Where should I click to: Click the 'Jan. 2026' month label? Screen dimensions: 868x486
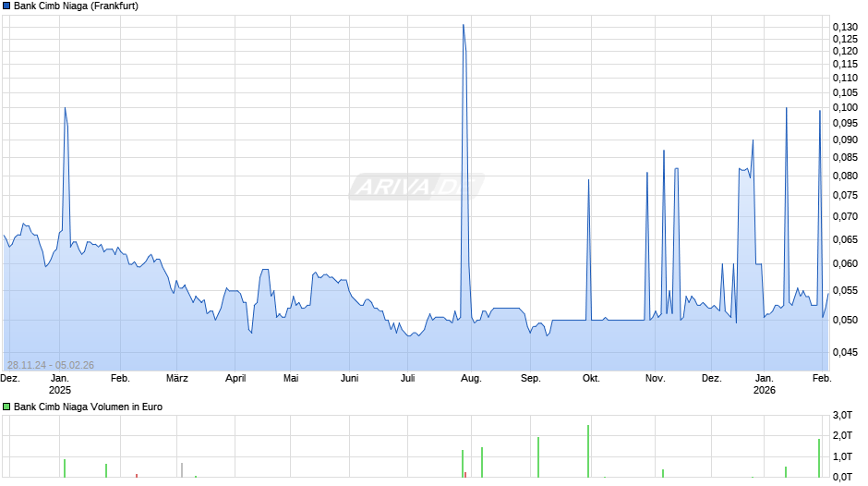pyautogui.click(x=765, y=384)
